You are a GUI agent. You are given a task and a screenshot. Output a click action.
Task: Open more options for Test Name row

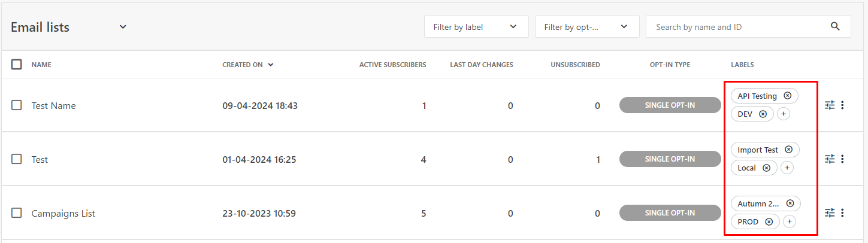coord(843,105)
